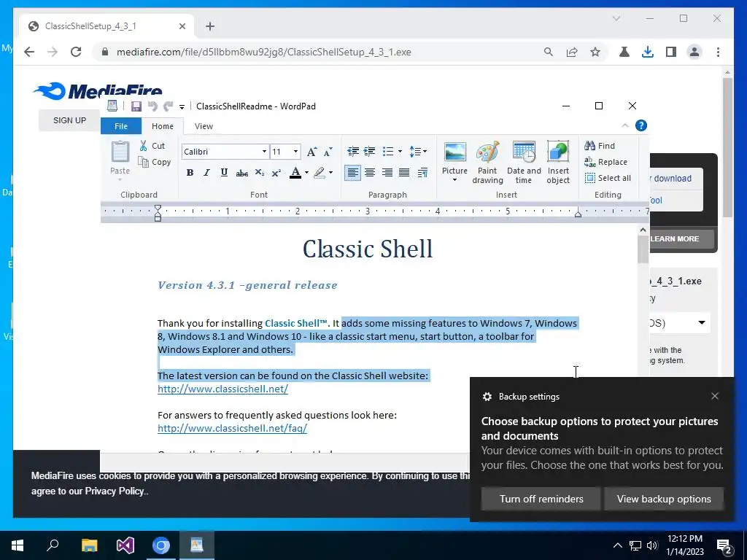Image resolution: width=747 pixels, height=560 pixels.
Task: Open Replace dialog
Action: 605,162
